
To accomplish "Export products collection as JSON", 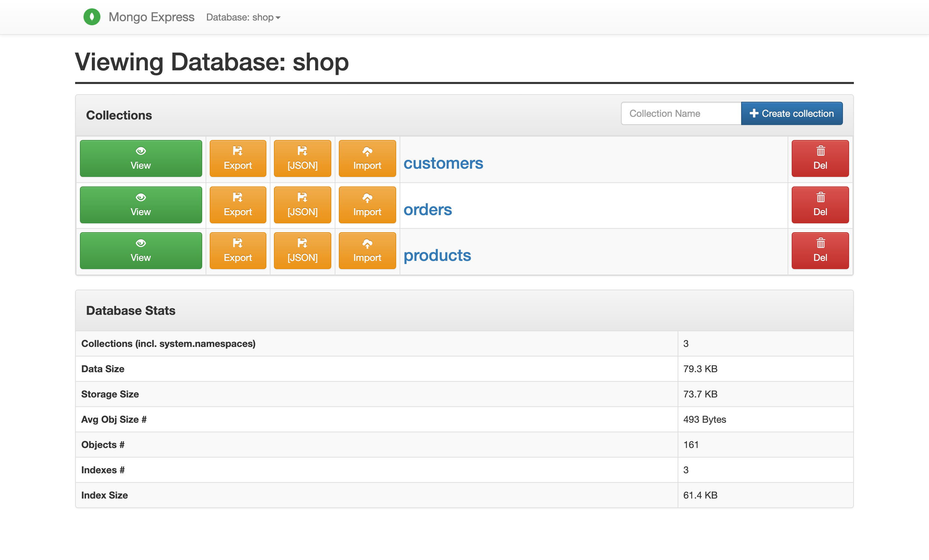I will 302,251.
